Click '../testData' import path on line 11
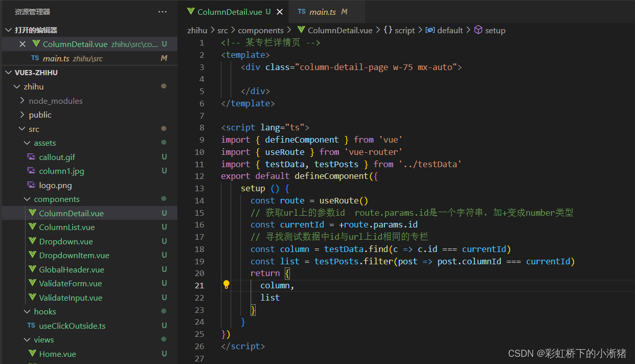 [x=430, y=164]
